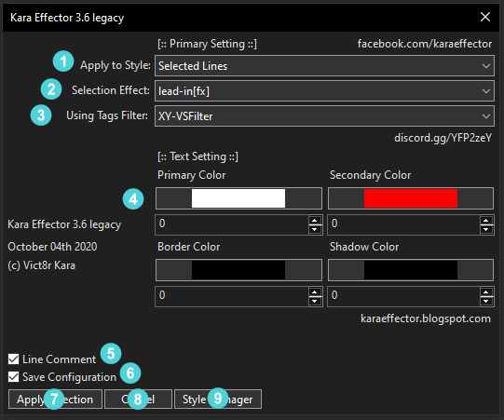This screenshot has width=504, height=420.
Task: Click the facebook.com/karaeffector text
Action: (x=425, y=44)
